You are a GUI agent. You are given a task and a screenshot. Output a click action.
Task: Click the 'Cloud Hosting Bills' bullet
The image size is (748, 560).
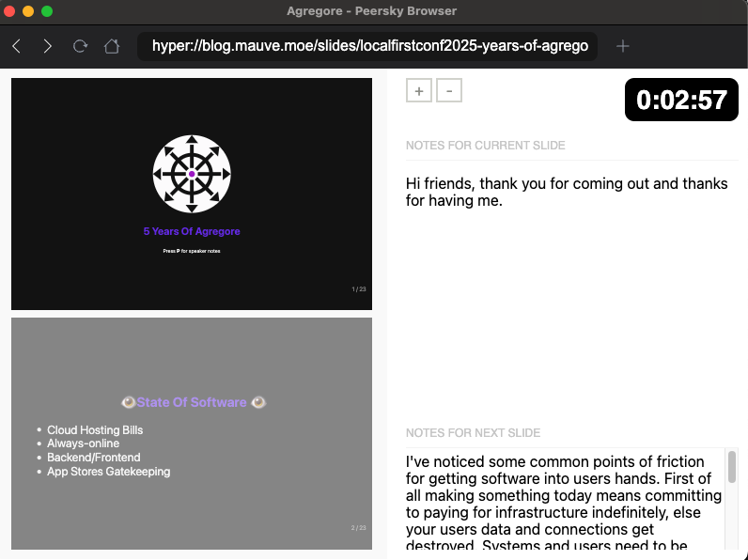click(95, 430)
